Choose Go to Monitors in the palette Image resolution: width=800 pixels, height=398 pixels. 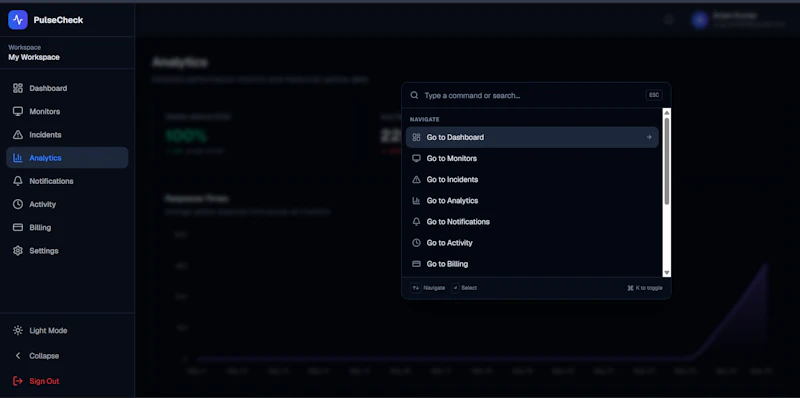pos(532,158)
